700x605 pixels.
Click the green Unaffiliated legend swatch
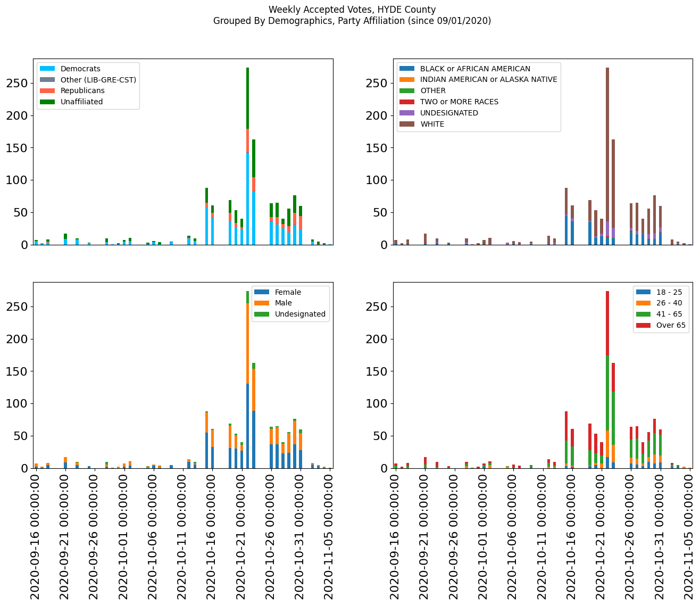point(48,102)
